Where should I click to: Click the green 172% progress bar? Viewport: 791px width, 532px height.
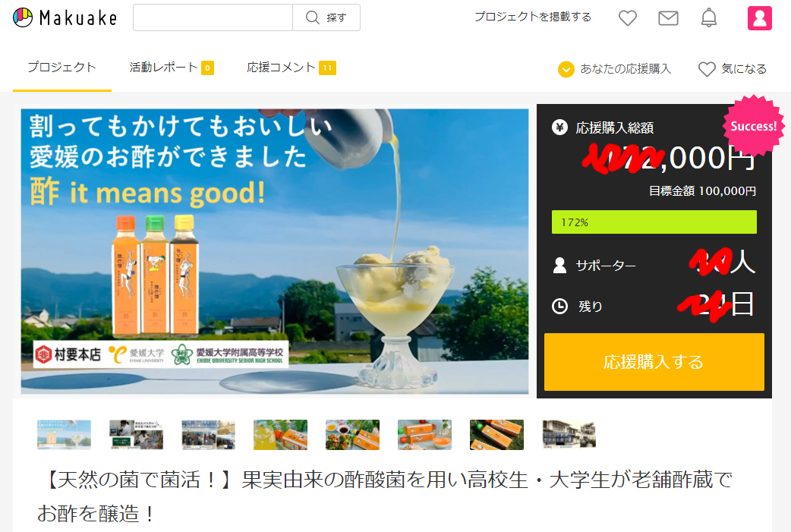coord(654,222)
